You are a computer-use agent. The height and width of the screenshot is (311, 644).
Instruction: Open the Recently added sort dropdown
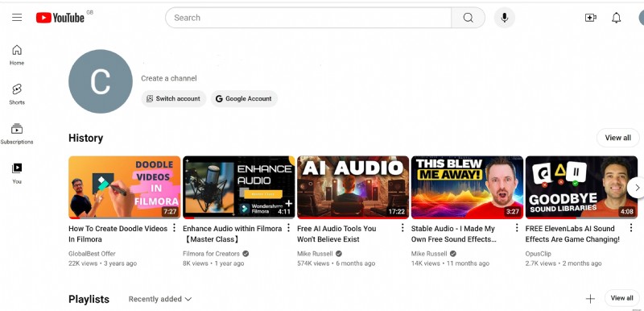pos(159,299)
